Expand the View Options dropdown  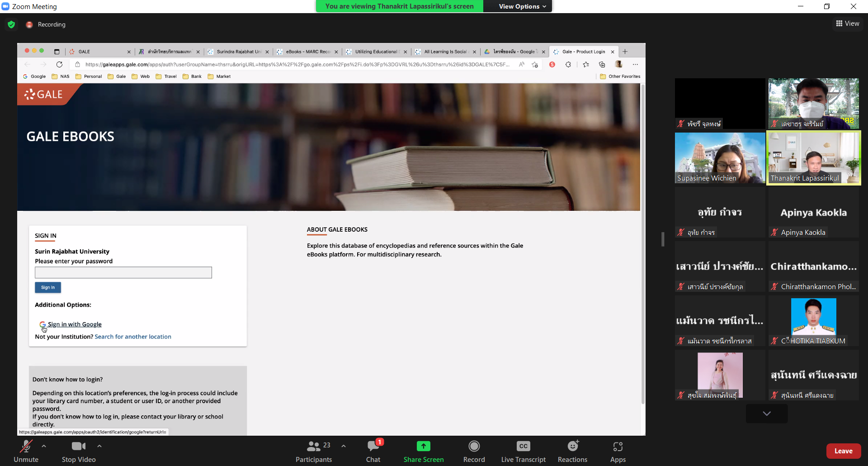coord(522,6)
